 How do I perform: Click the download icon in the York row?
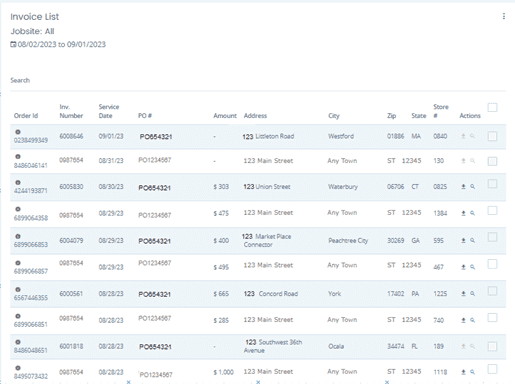click(x=463, y=294)
